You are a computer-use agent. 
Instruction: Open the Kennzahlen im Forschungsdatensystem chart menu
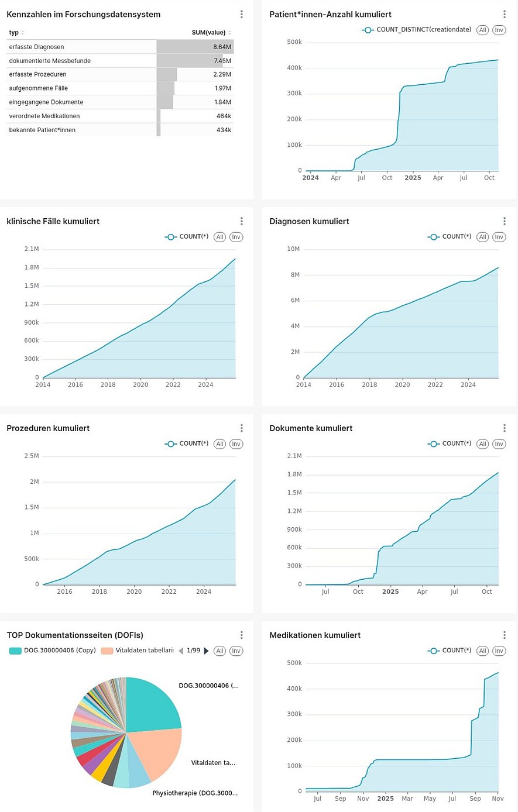pyautogui.click(x=242, y=14)
